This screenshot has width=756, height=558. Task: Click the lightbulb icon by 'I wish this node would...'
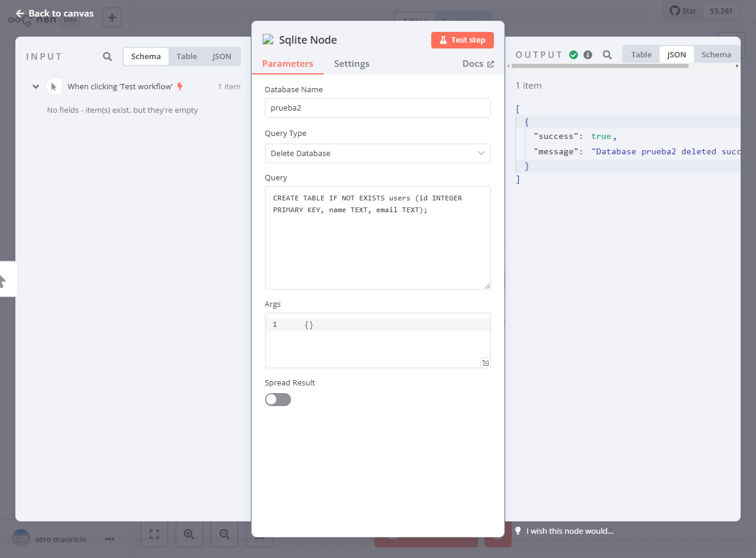[x=518, y=531]
